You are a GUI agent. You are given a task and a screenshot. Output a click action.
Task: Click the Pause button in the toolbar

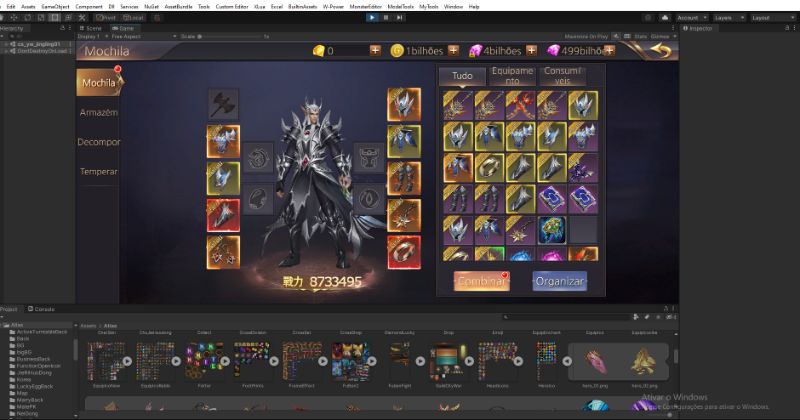[x=386, y=17]
